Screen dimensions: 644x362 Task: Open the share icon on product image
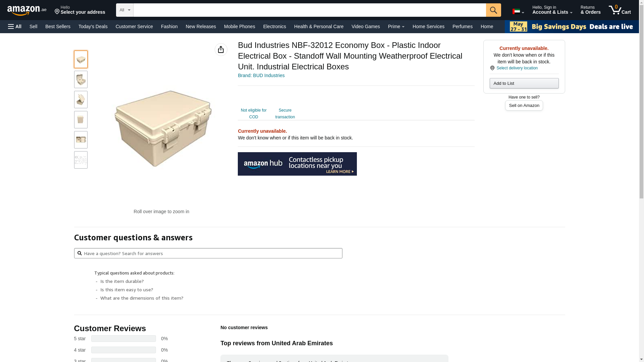[221, 50]
